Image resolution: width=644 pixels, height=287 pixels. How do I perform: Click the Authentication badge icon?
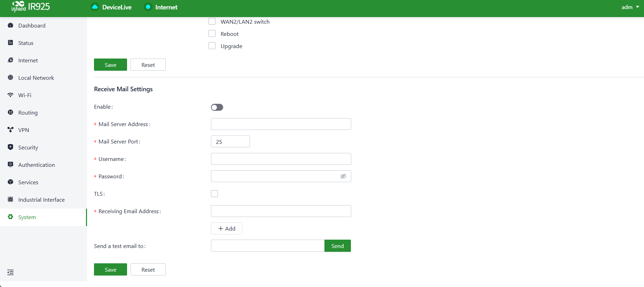pyautogui.click(x=10, y=165)
